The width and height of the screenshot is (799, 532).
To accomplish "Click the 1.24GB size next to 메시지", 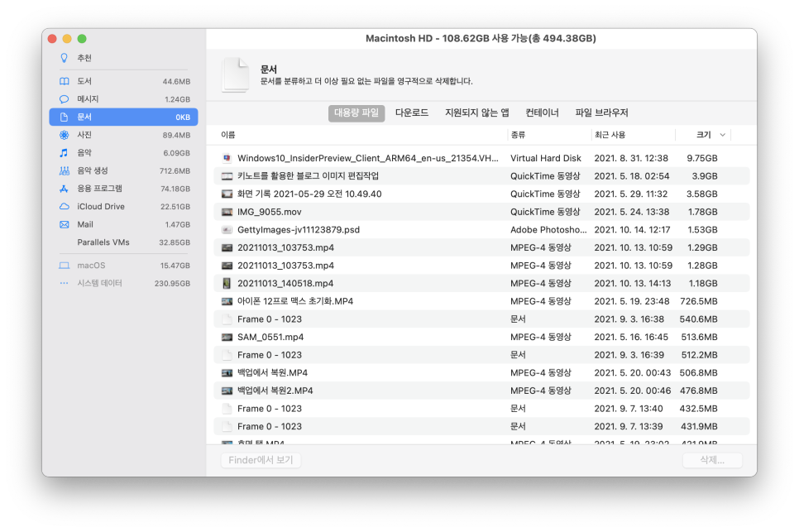I will pyautogui.click(x=177, y=99).
